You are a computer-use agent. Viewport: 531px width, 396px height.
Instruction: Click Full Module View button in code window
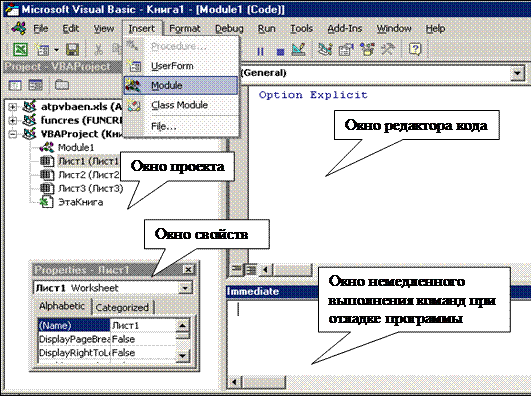(251, 270)
